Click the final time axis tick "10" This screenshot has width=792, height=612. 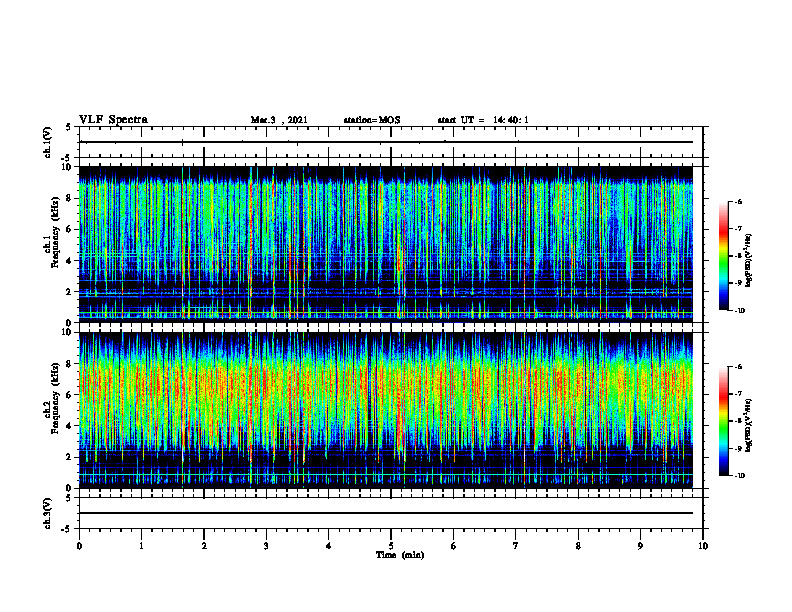(703, 546)
